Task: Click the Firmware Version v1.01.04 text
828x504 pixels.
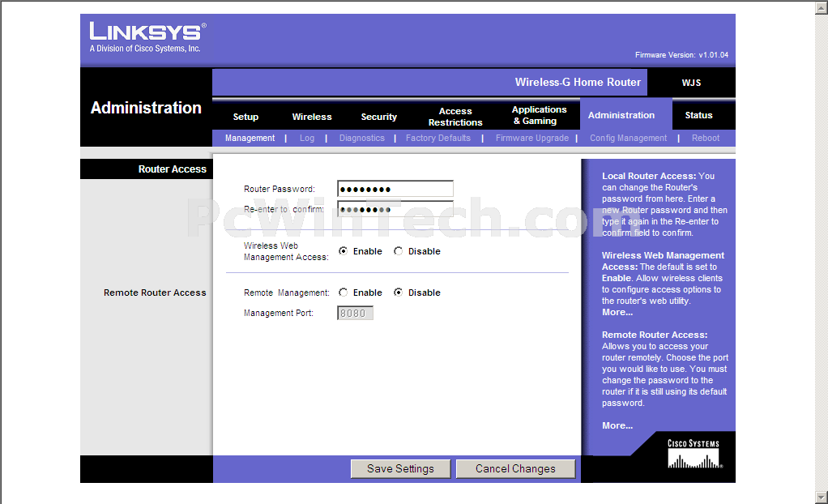Action: pos(681,55)
